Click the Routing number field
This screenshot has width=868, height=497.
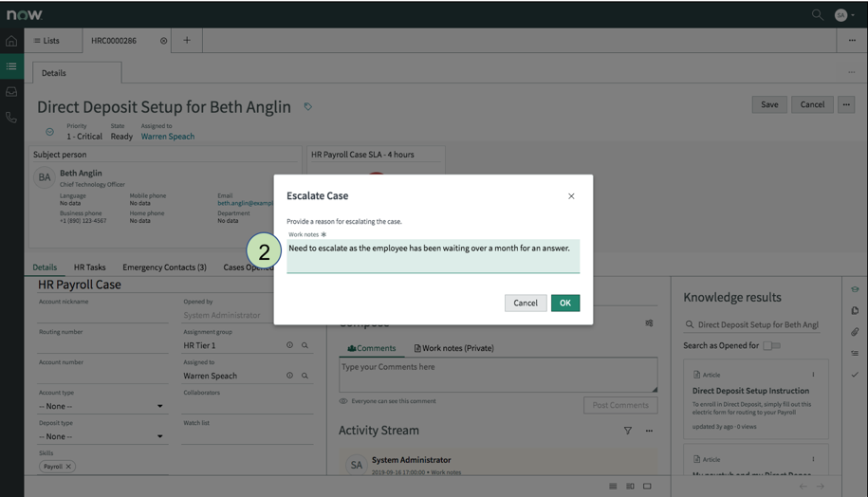tap(102, 345)
